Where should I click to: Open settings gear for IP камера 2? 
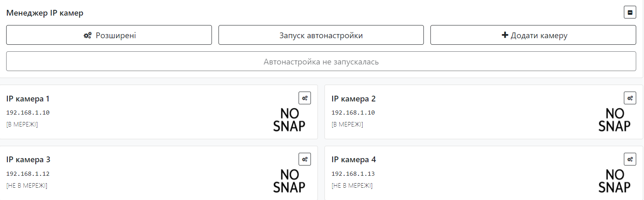coord(630,98)
